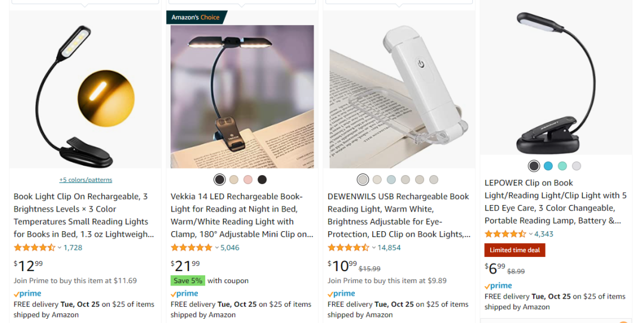Click the prime logo under the $12.99 item
This screenshot has width=644, height=323.
pos(27,294)
